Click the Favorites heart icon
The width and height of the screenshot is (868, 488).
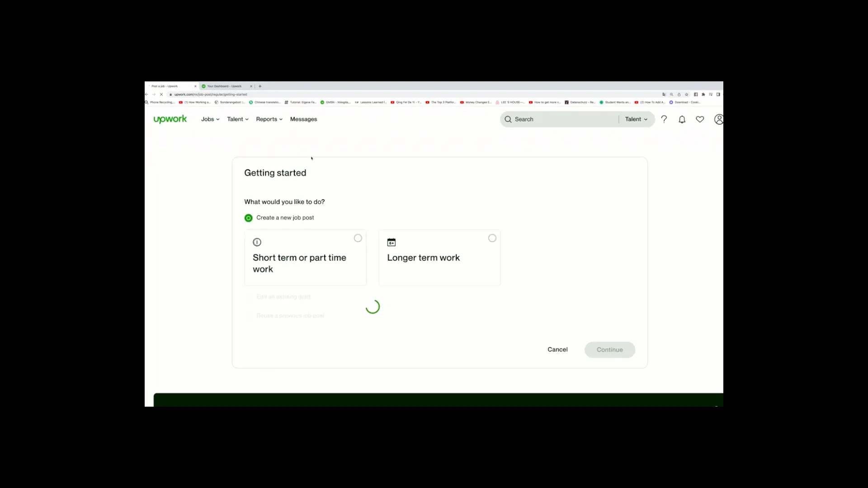coord(700,119)
